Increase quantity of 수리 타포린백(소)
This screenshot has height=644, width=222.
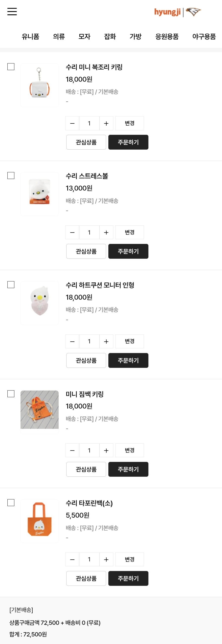[x=106, y=560]
